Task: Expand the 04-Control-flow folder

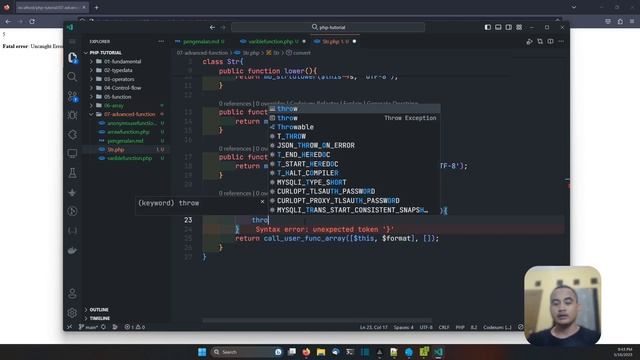Action: click(126, 88)
